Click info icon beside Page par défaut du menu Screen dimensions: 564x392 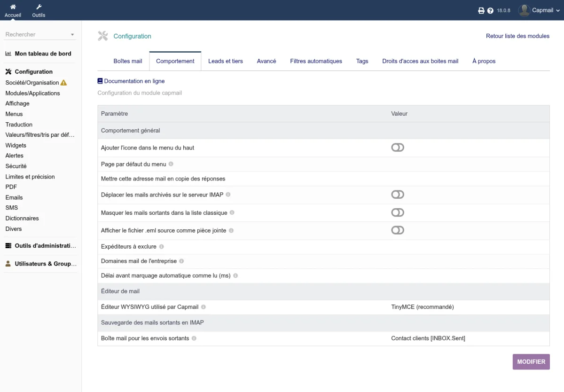coord(171,164)
